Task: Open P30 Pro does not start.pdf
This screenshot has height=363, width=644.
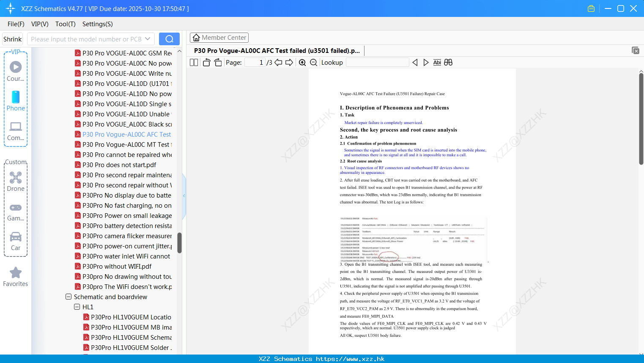Action: pyautogui.click(x=116, y=165)
